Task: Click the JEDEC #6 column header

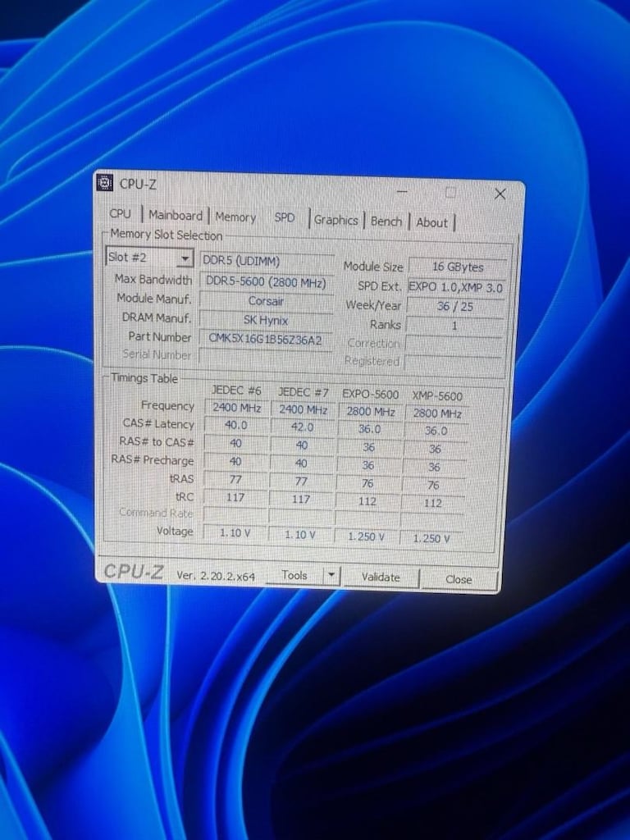Action: [x=236, y=390]
